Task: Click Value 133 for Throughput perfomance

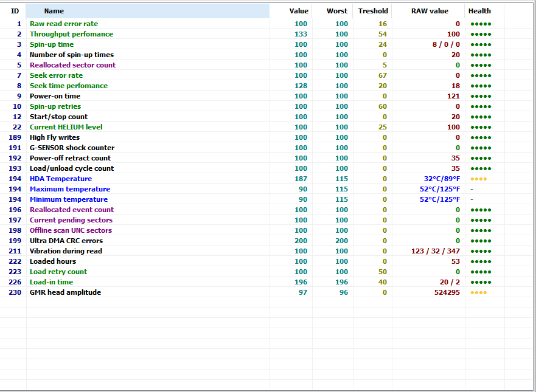Action: 301,34
